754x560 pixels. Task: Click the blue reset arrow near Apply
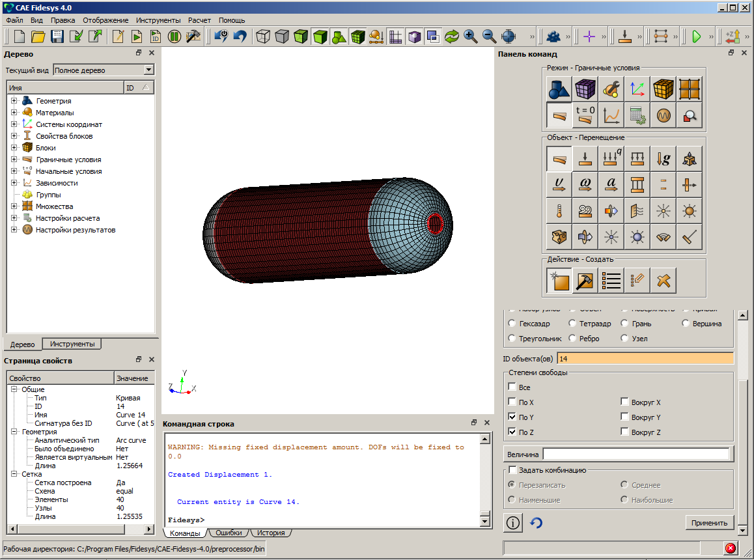pos(536,522)
